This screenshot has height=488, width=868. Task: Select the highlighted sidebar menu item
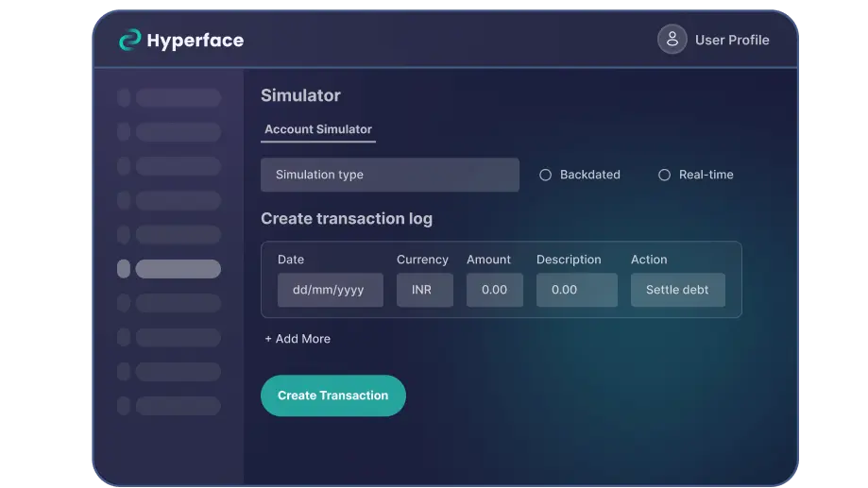pyautogui.click(x=178, y=269)
